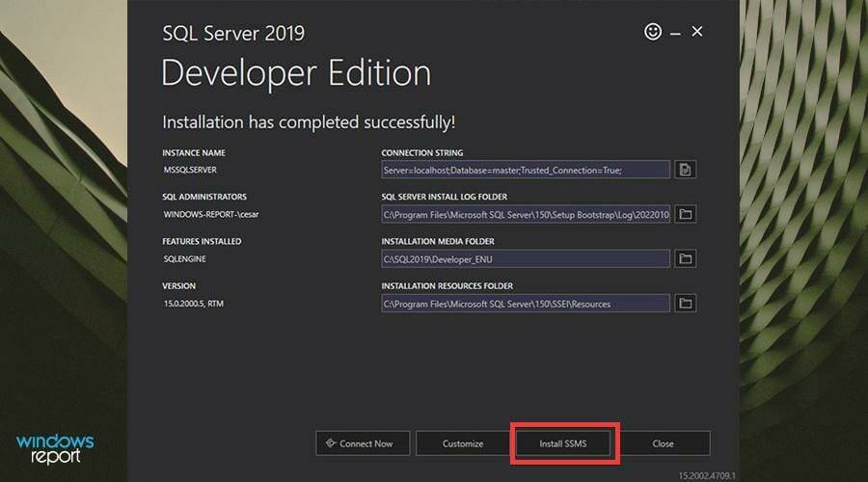Image resolution: width=868 pixels, height=482 pixels.
Task: Open SQL Server install log folder icon
Action: point(686,214)
